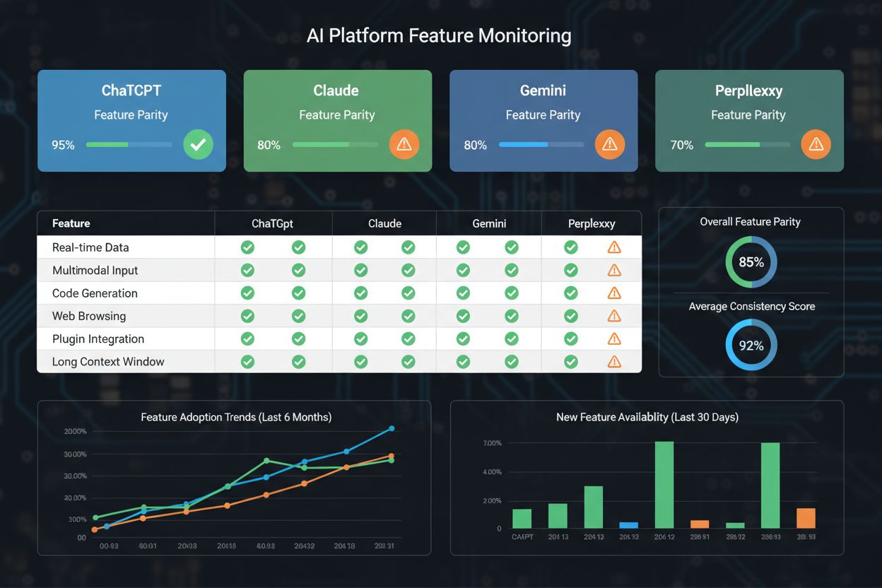Click the 85% Overall Feature Parity donut
This screenshot has height=588, width=882.
click(751, 261)
